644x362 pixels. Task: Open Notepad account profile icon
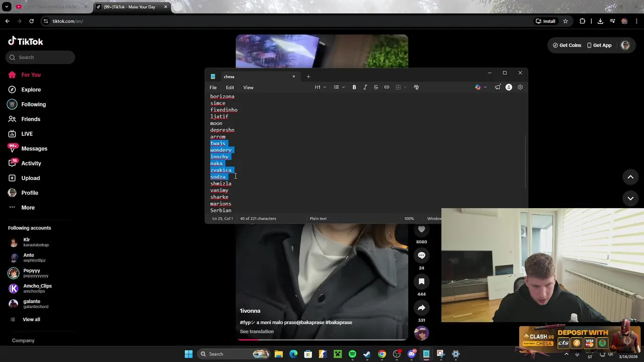(509, 87)
